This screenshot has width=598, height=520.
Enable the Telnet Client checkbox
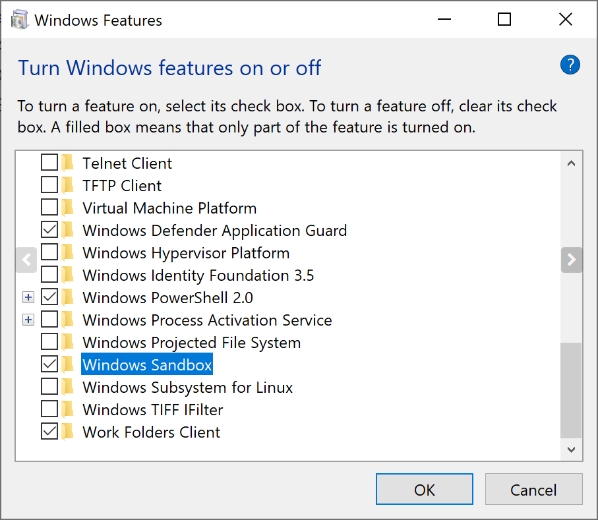(x=49, y=163)
